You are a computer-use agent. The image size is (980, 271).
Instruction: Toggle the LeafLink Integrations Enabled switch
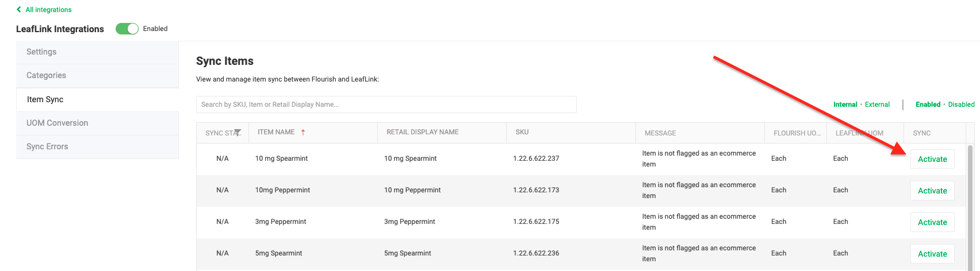(x=127, y=29)
